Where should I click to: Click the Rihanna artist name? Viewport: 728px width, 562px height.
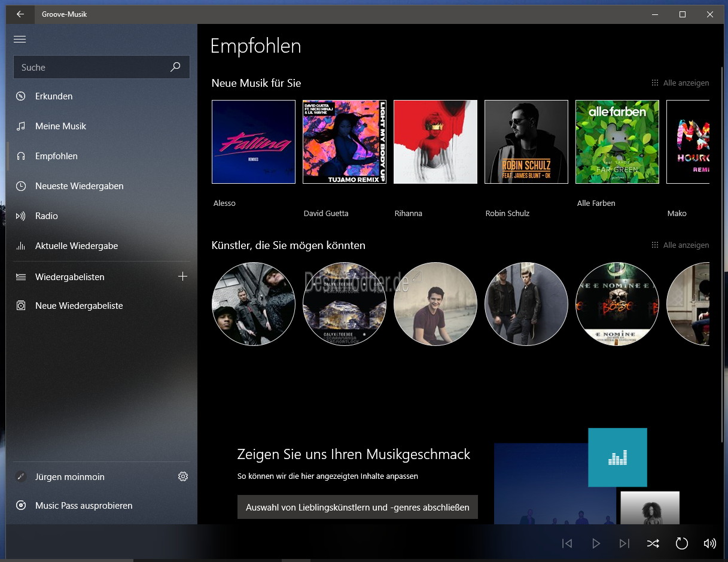tap(409, 214)
